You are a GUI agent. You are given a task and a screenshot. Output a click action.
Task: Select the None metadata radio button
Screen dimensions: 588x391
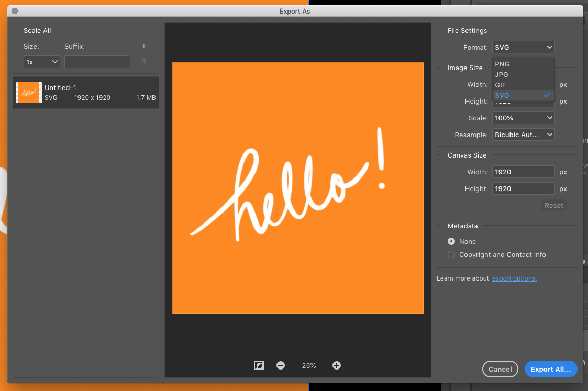[x=451, y=241]
